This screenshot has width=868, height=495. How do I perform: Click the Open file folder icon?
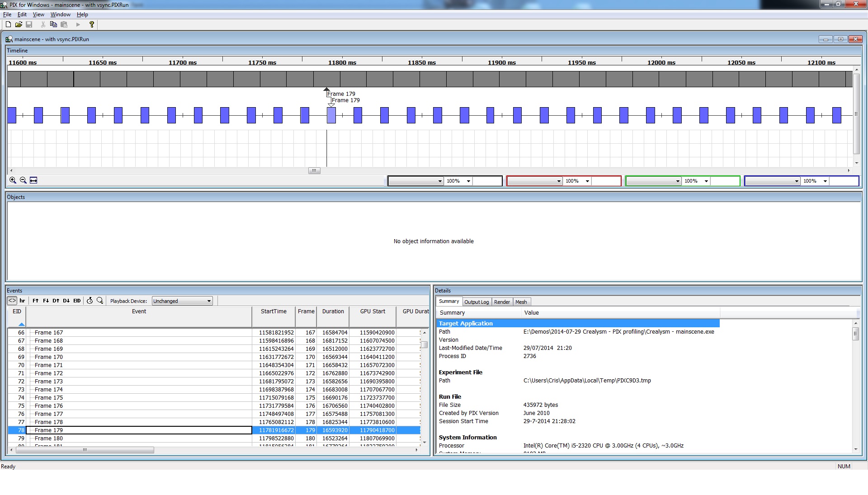click(x=19, y=24)
